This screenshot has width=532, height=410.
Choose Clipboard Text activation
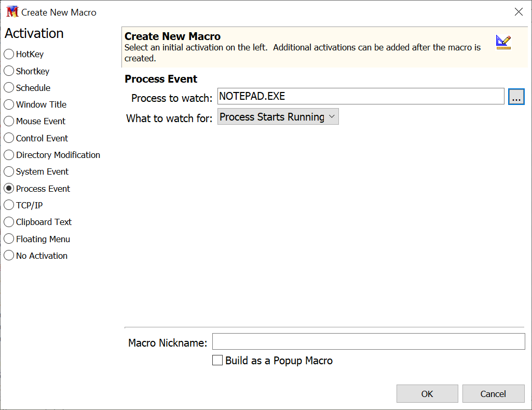[x=9, y=222]
